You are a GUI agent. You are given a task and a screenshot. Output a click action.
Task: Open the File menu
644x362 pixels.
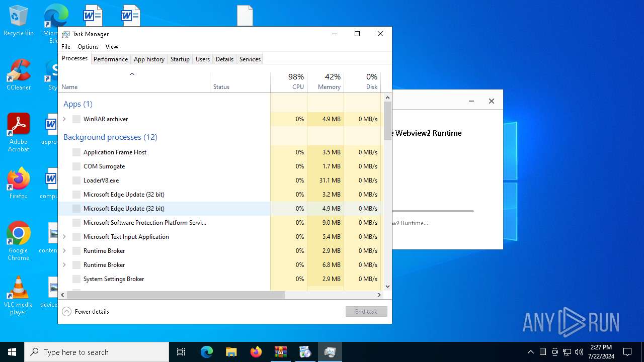[66, 47]
